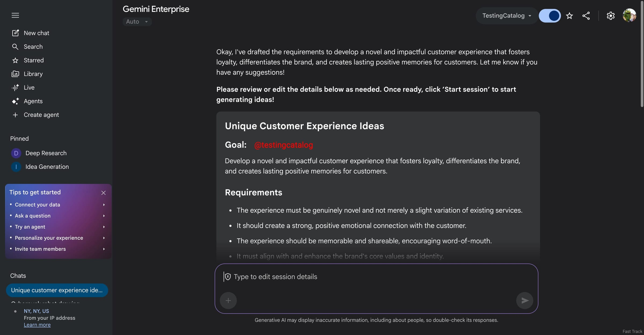
Task: Expand the Connect your data tip
Action: point(58,205)
